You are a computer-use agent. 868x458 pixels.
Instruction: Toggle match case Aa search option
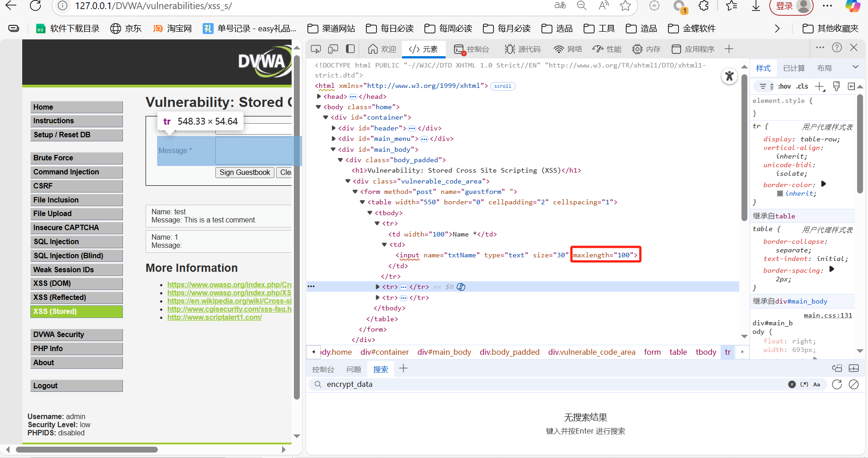(817, 384)
